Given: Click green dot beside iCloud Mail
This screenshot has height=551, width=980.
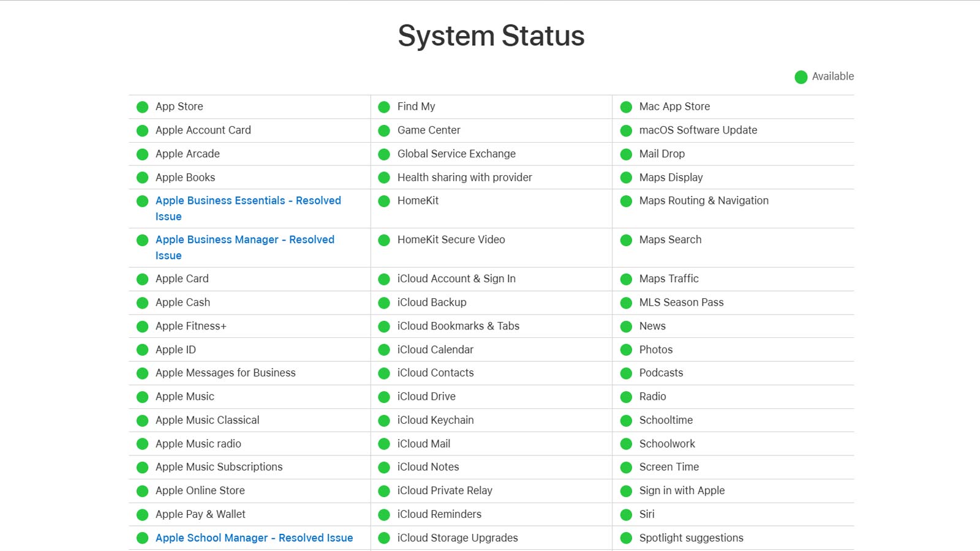Looking at the screenshot, I should click(x=384, y=444).
